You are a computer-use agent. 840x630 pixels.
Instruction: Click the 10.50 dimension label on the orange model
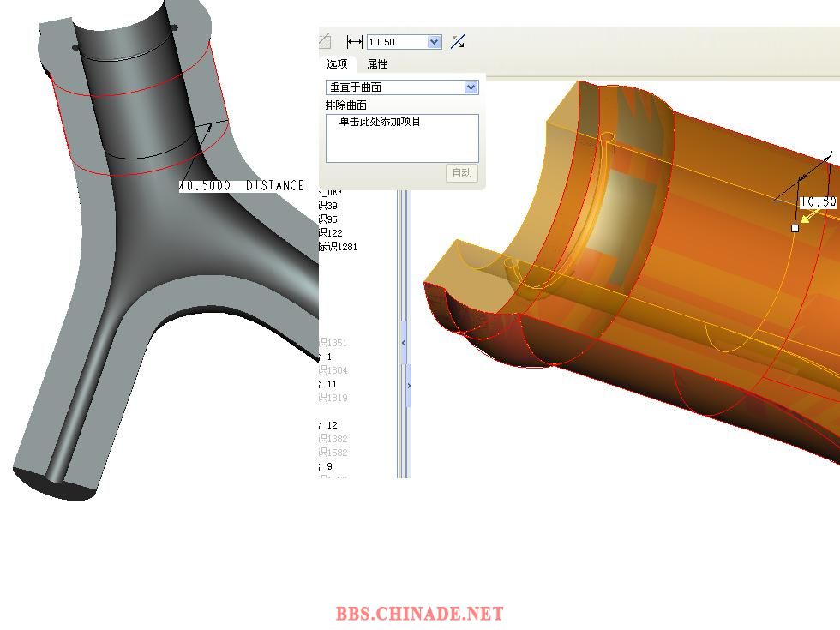point(817,202)
